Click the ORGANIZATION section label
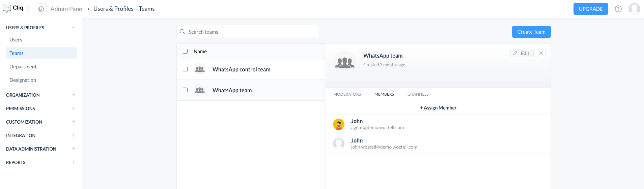 [x=23, y=95]
